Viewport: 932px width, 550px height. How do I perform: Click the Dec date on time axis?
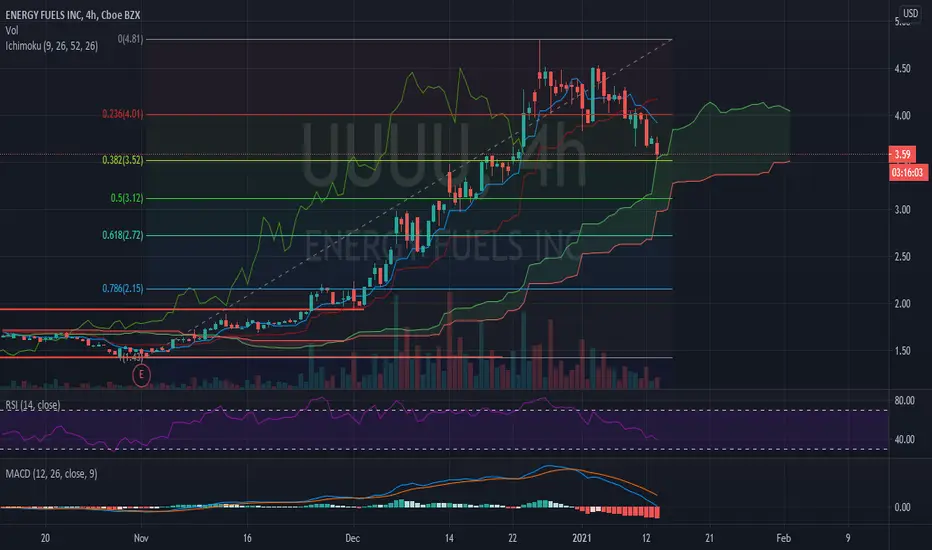(x=352, y=538)
